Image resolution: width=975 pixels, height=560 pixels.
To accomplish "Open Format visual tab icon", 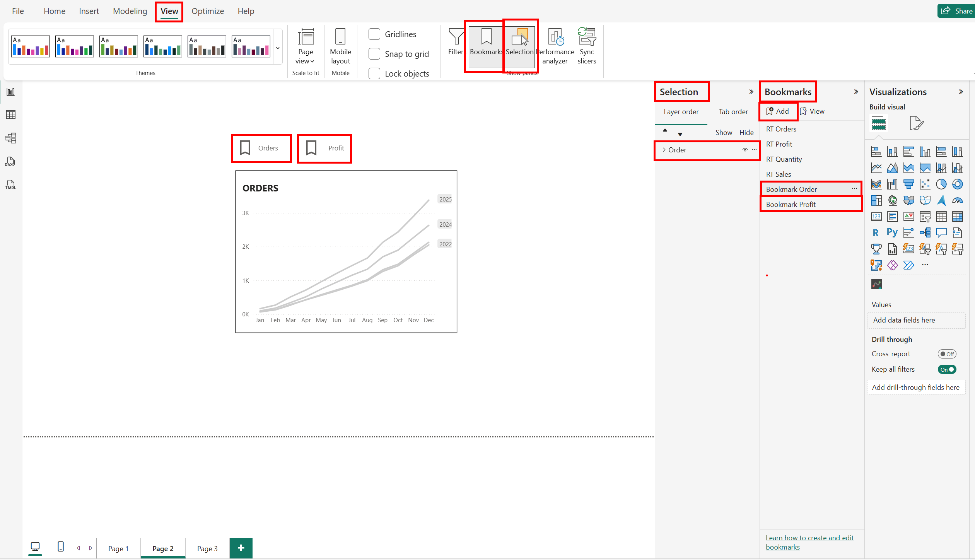I will pos(916,123).
